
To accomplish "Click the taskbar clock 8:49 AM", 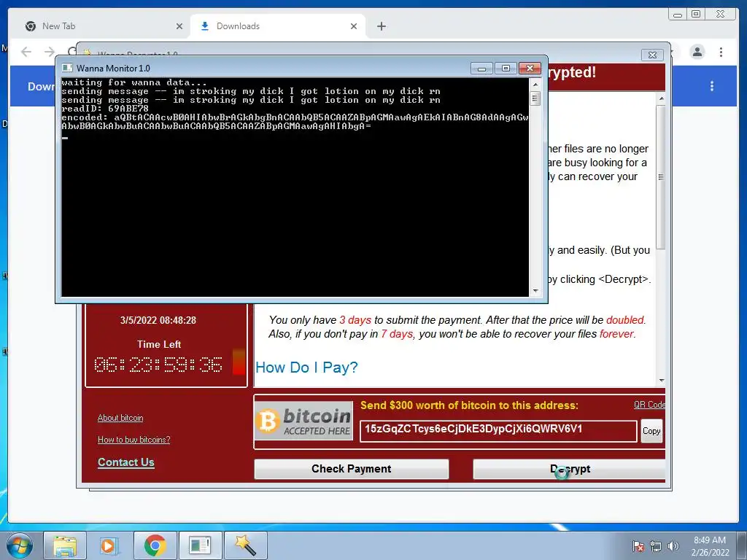I will point(710,546).
